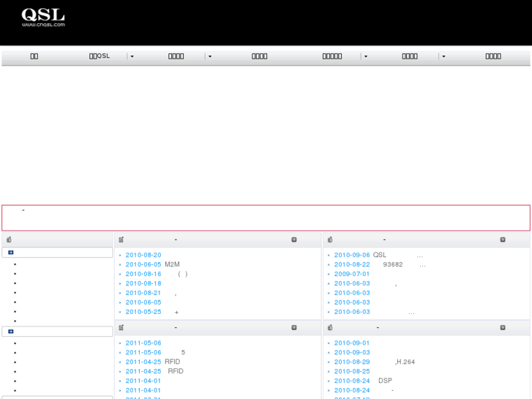Screen dimensions: 532x399
Task: Click the more icon in the panel header above 2011-05-06
Action: click(294, 328)
